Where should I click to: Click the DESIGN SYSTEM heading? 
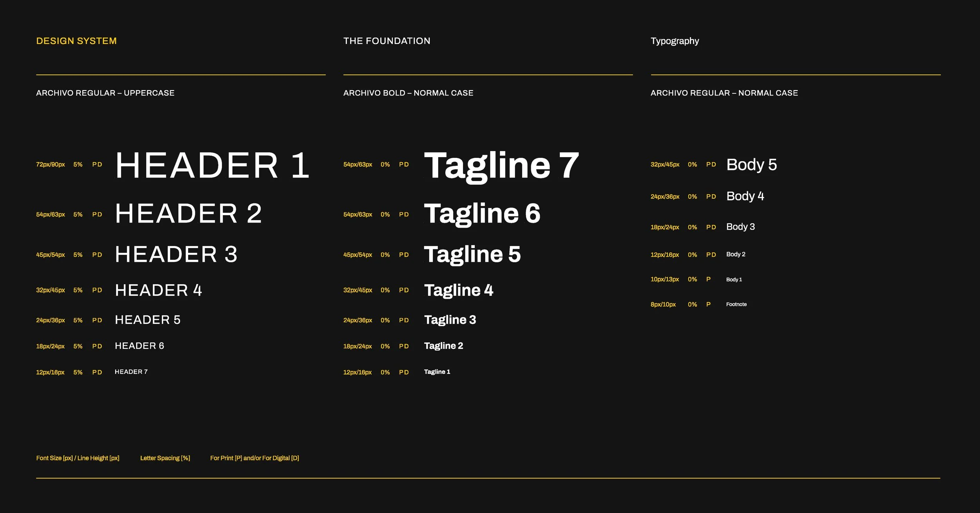[76, 41]
